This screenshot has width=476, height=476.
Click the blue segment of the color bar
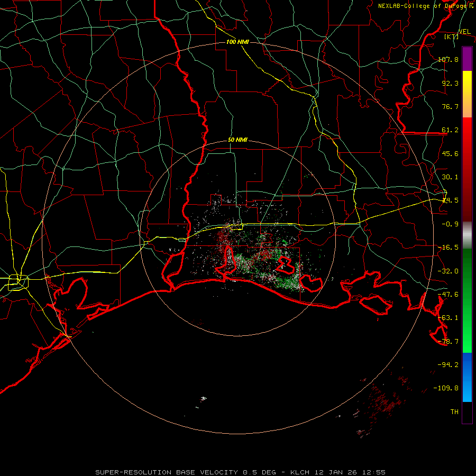467,377
